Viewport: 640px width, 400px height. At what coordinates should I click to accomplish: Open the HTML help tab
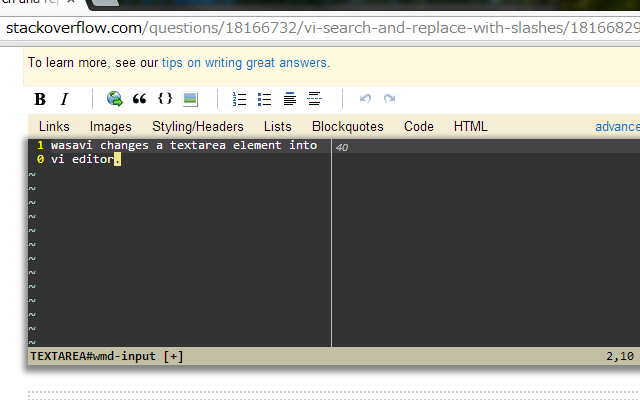click(x=471, y=127)
